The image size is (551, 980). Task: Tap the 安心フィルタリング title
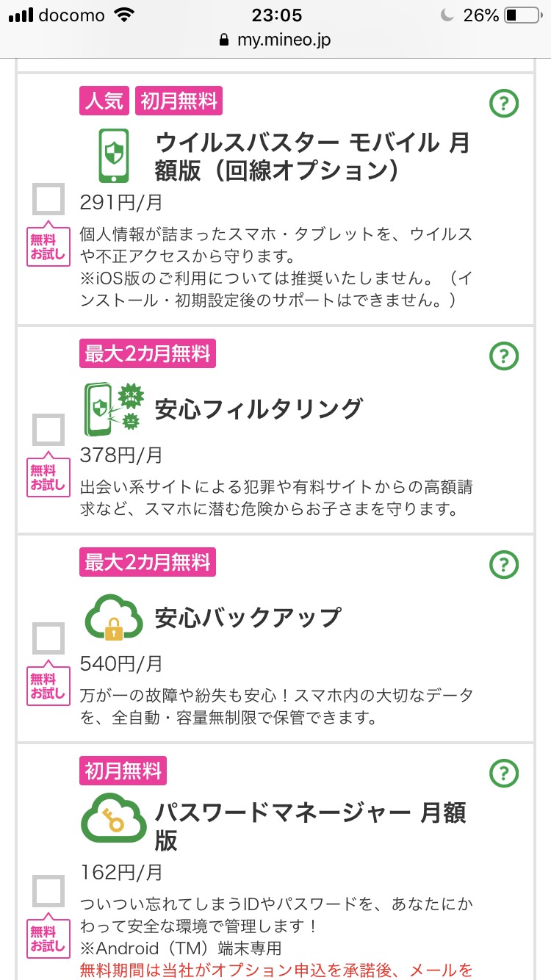click(x=259, y=408)
